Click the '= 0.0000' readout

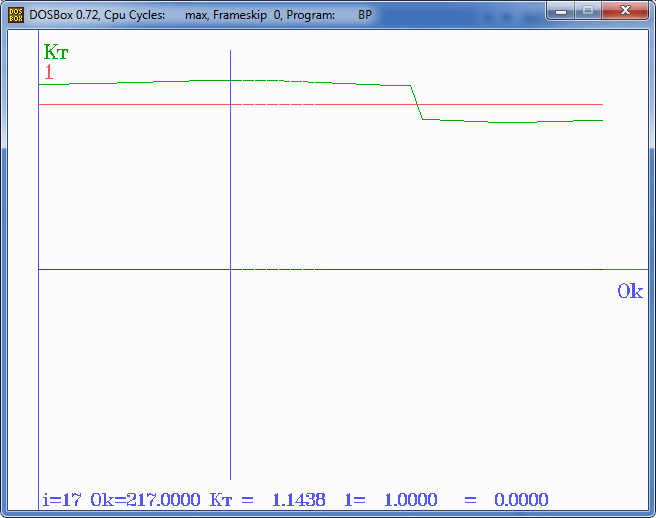[x=506, y=500]
